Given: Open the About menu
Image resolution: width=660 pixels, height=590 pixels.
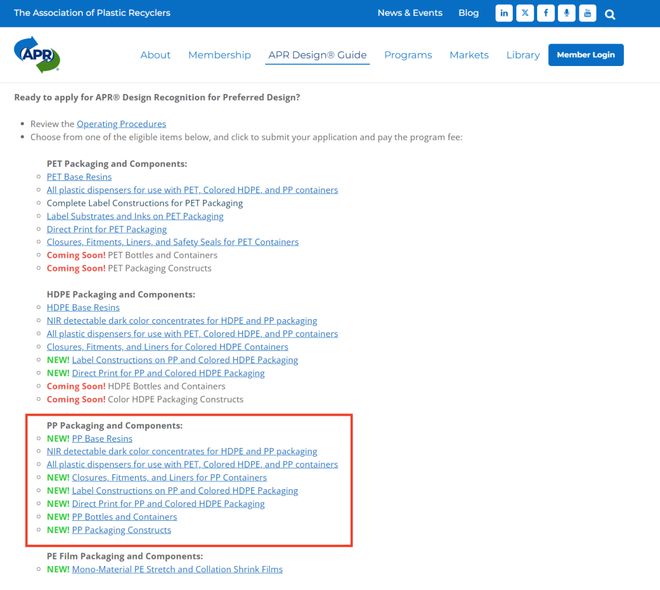Looking at the screenshot, I should 155,55.
